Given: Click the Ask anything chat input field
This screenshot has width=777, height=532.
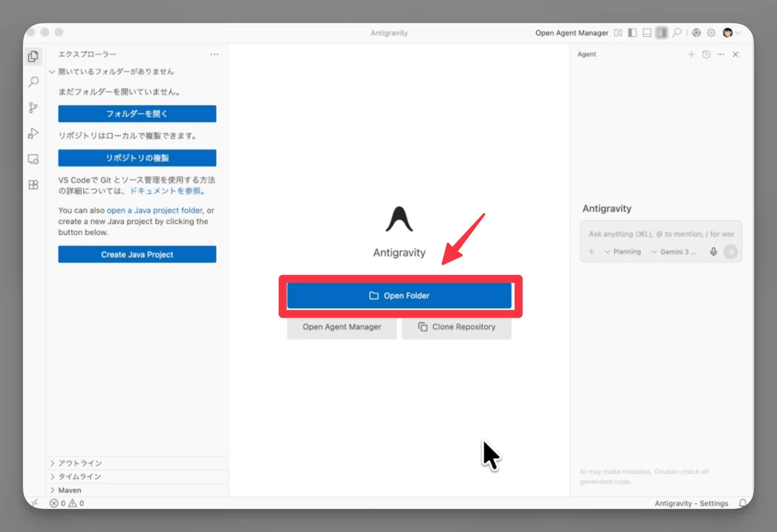Looking at the screenshot, I should pyautogui.click(x=661, y=234).
